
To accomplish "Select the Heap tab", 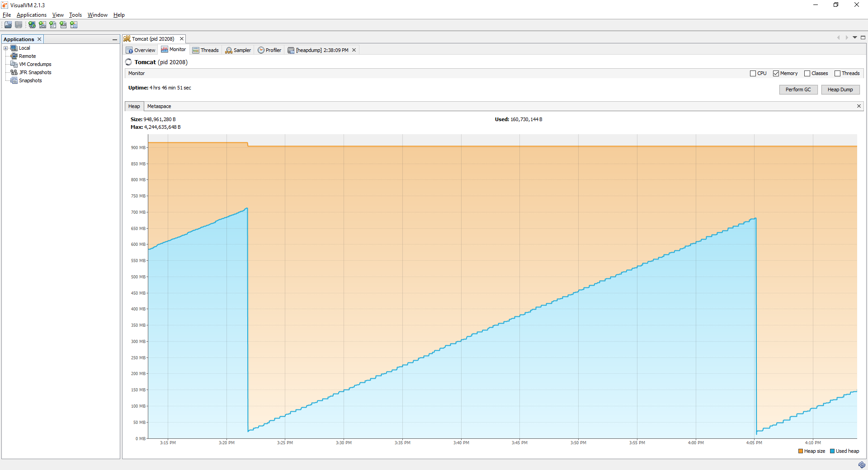I will [x=134, y=106].
